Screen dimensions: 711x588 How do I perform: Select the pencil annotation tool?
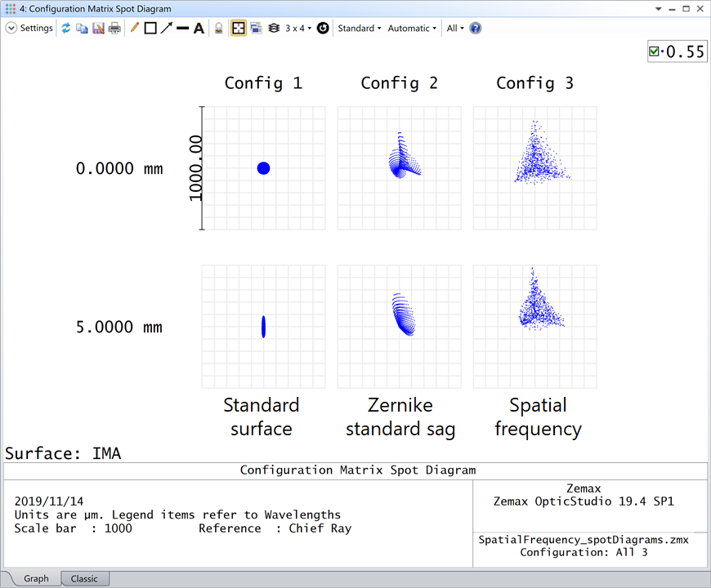[x=135, y=28]
